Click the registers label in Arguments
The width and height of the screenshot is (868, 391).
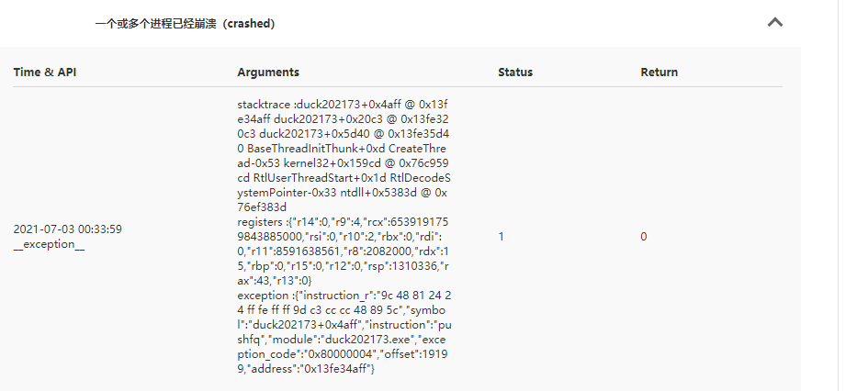(258, 222)
